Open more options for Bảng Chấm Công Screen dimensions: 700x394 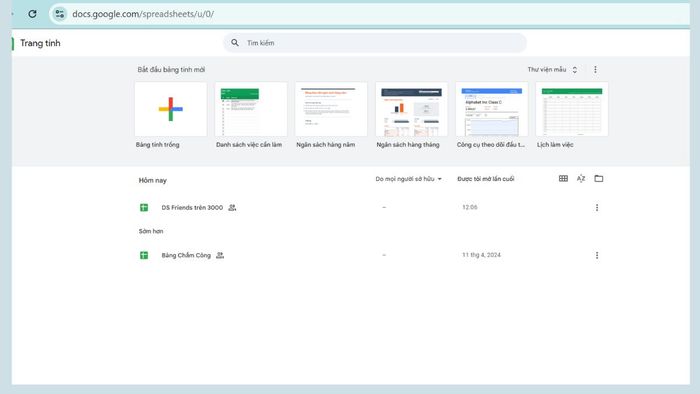(x=597, y=255)
